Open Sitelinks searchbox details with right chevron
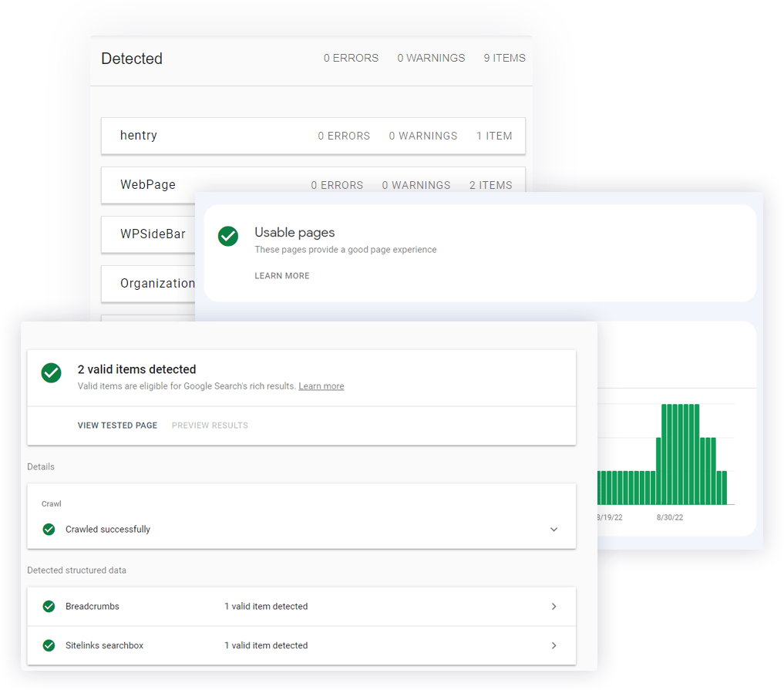 pyautogui.click(x=554, y=645)
